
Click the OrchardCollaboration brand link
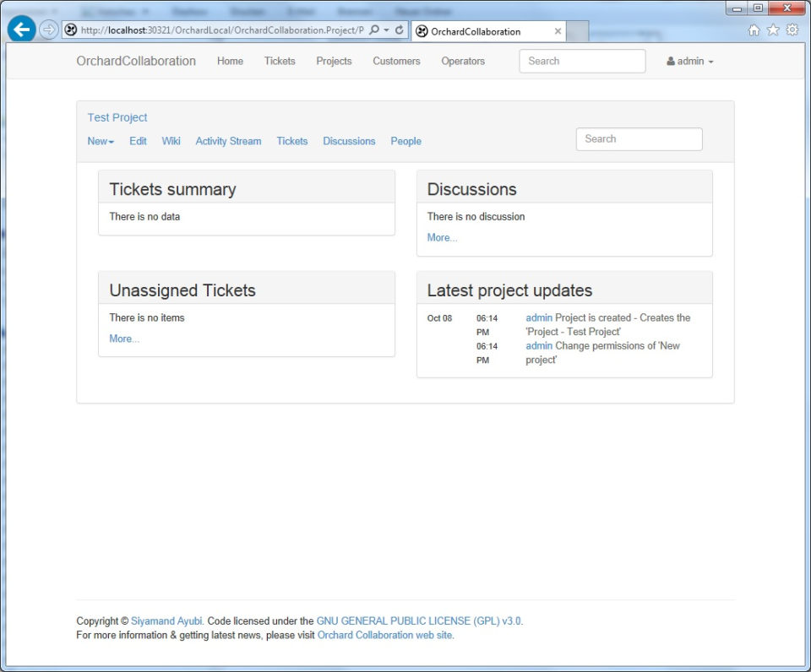coord(136,61)
